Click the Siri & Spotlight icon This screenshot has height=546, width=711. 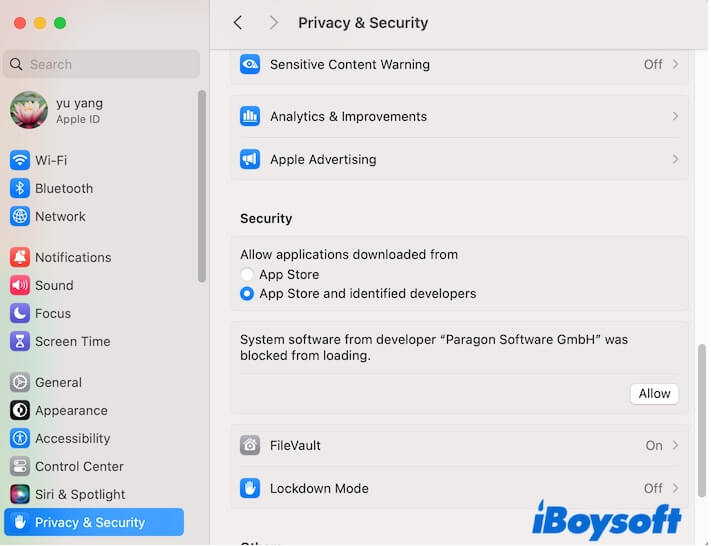19,494
